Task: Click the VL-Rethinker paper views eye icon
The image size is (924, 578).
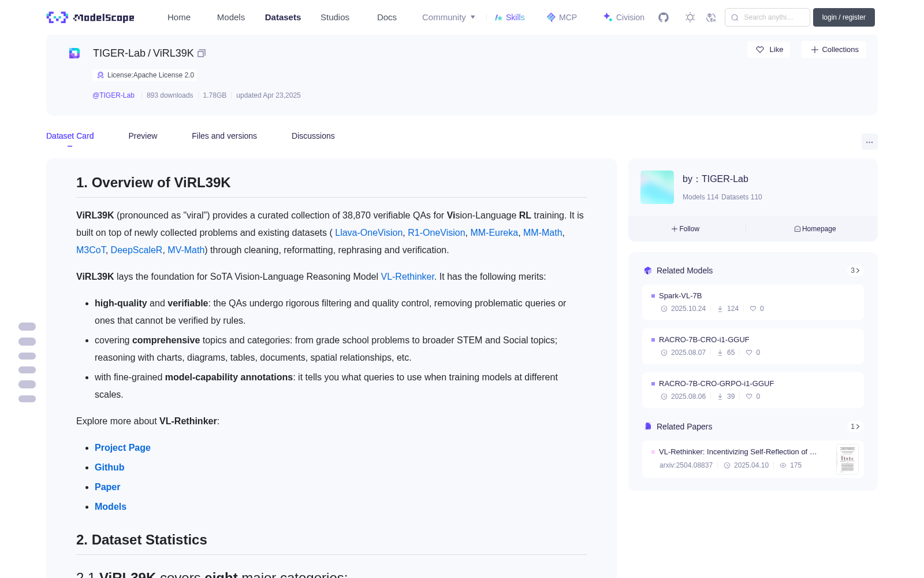Action: click(x=783, y=465)
